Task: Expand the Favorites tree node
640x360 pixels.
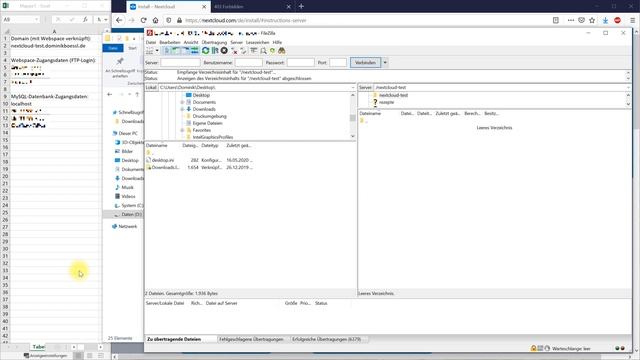Action: (182, 130)
